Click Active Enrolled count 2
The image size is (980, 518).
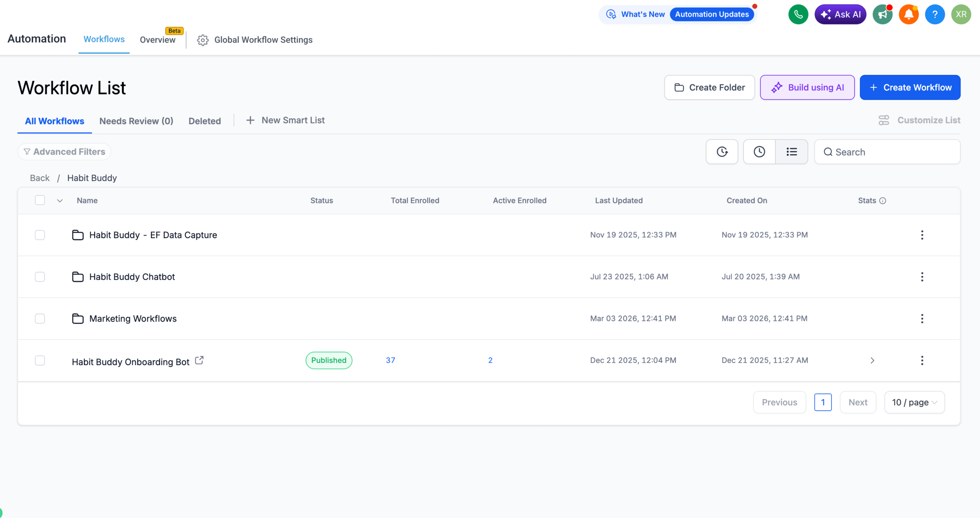490,360
